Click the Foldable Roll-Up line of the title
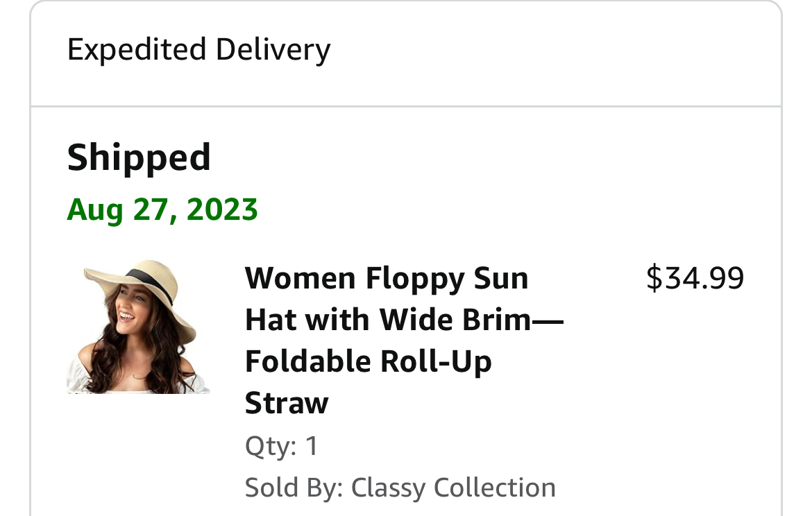The image size is (812, 516). coord(369,361)
